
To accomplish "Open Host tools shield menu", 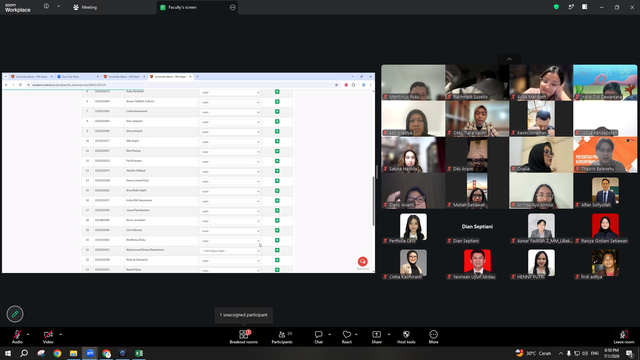I will 406,337.
